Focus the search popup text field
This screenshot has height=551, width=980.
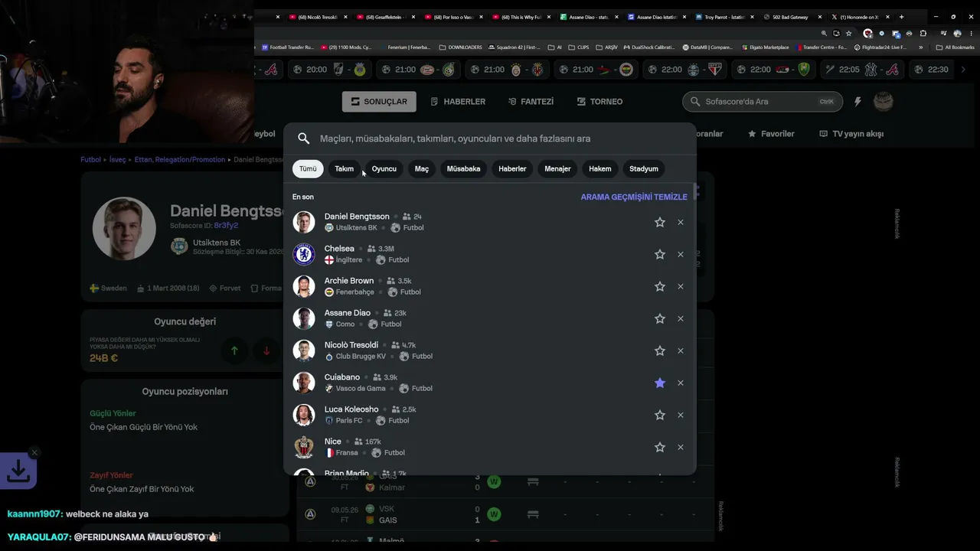point(490,139)
